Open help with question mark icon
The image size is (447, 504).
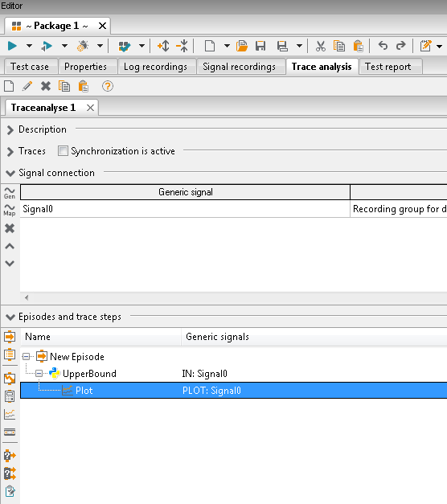pos(108,86)
